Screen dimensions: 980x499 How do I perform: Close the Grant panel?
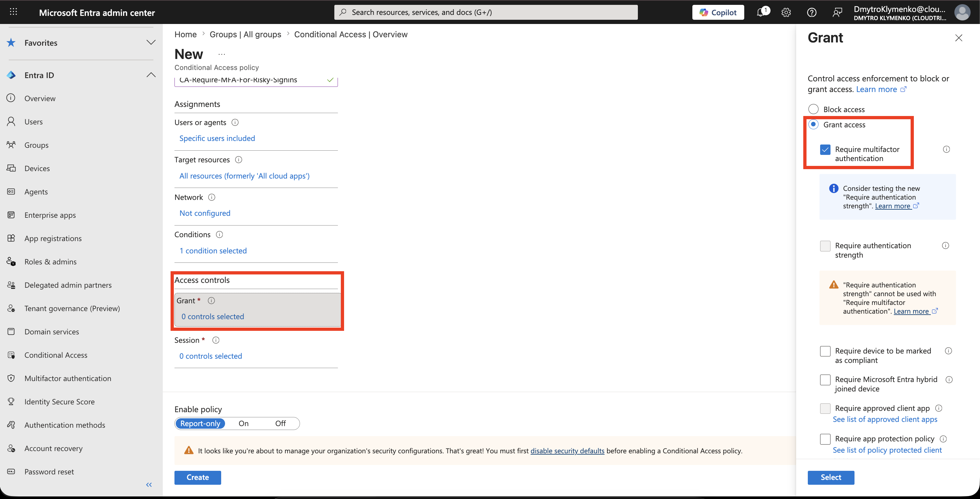(959, 38)
